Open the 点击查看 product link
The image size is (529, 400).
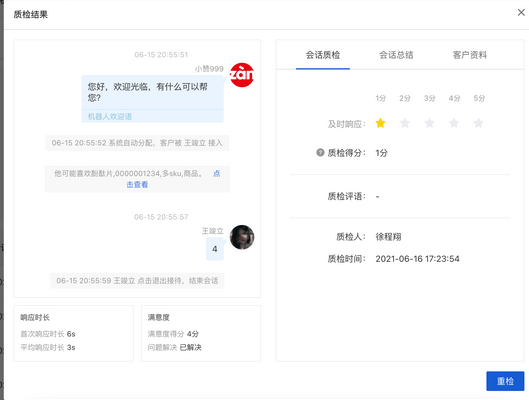(x=137, y=184)
